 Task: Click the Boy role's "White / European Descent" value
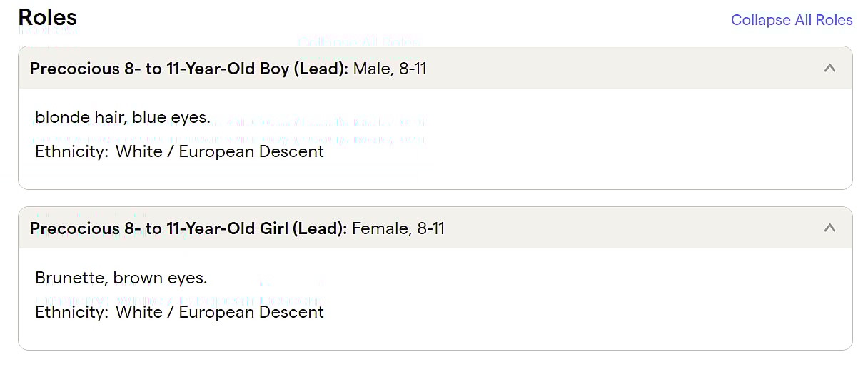(220, 151)
